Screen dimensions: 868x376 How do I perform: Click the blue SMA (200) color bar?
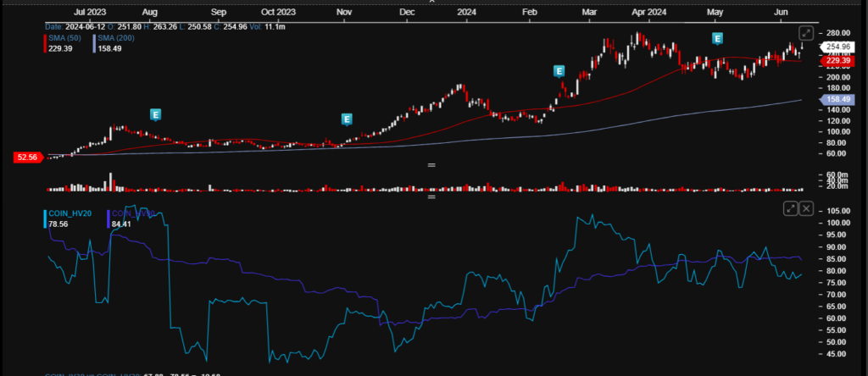pyautogui.click(x=95, y=44)
